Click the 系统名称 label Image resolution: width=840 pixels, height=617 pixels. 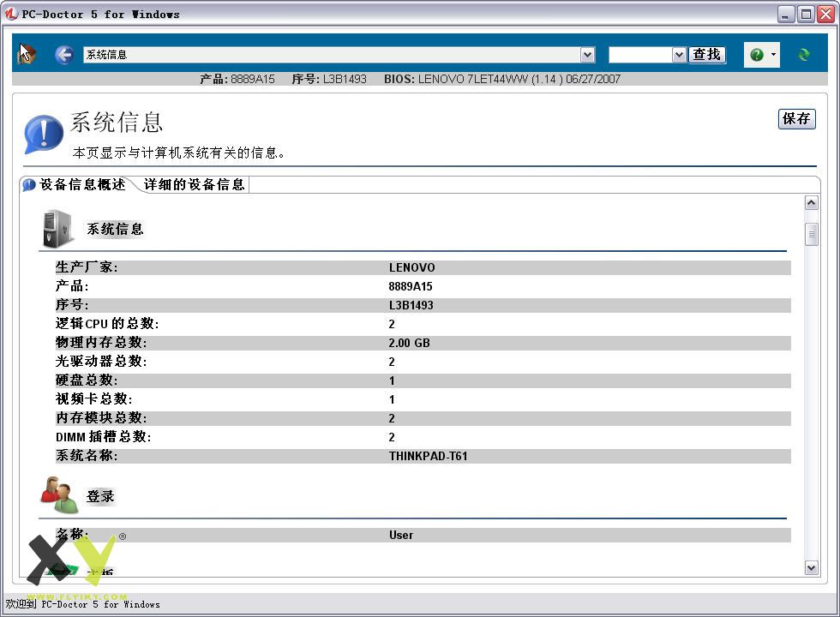pyautogui.click(x=87, y=455)
